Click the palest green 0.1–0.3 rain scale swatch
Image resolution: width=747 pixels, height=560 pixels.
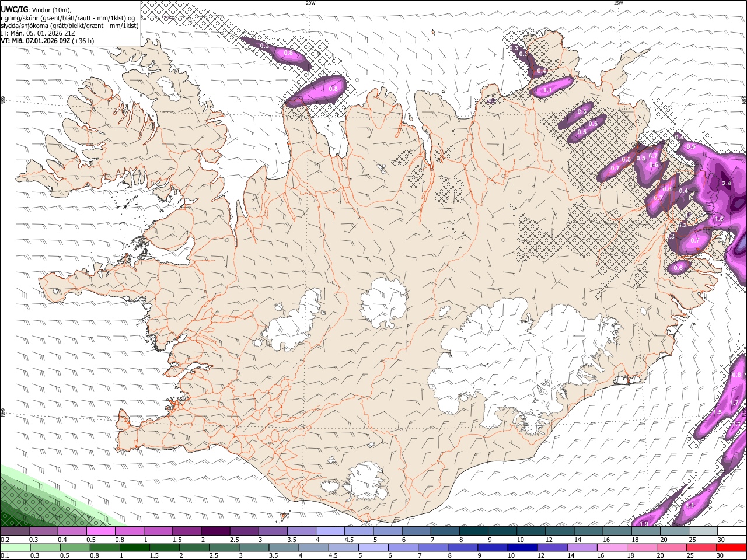click(15, 547)
